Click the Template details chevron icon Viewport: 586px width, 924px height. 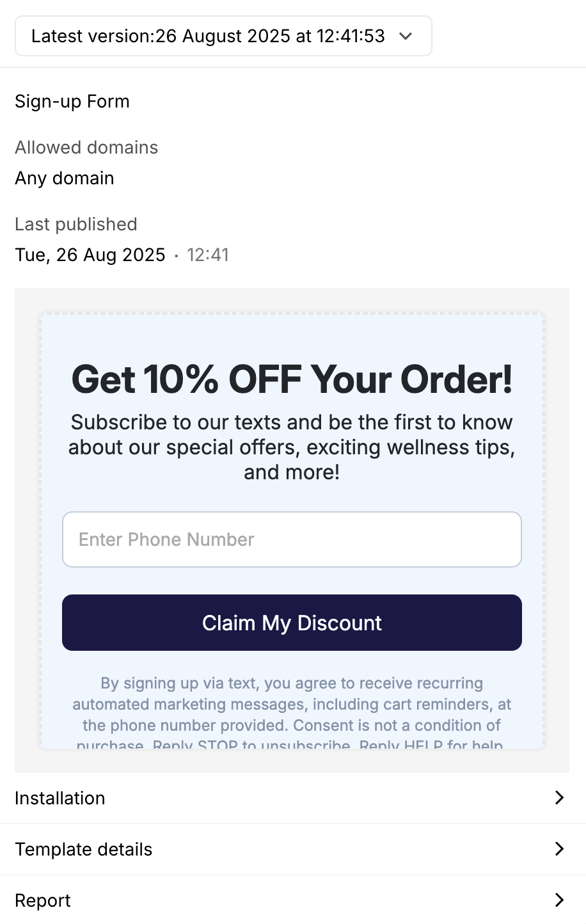click(559, 848)
